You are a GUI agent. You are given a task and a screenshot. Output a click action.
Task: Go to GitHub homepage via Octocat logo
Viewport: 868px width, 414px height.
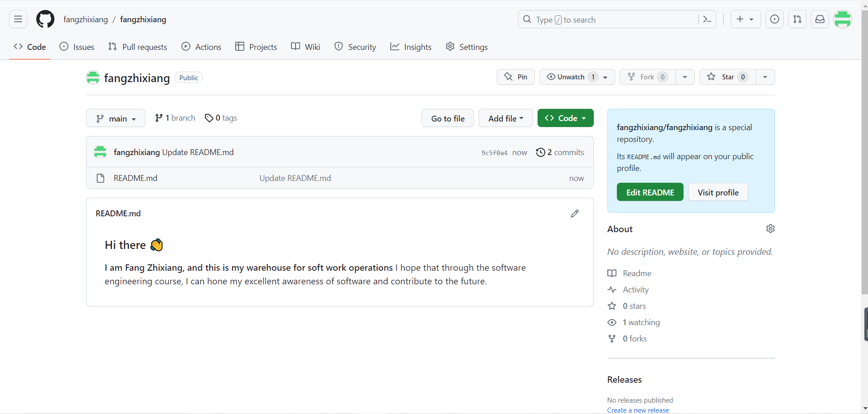click(x=45, y=19)
